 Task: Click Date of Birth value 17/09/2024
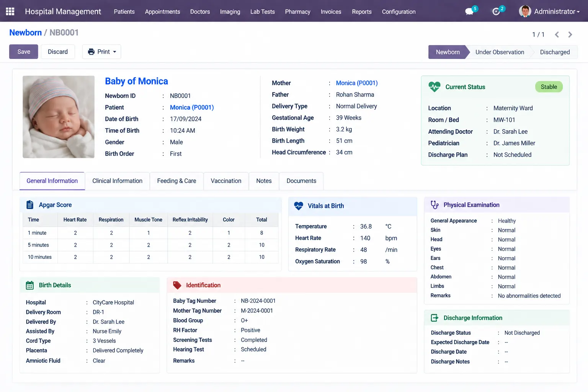186,119
